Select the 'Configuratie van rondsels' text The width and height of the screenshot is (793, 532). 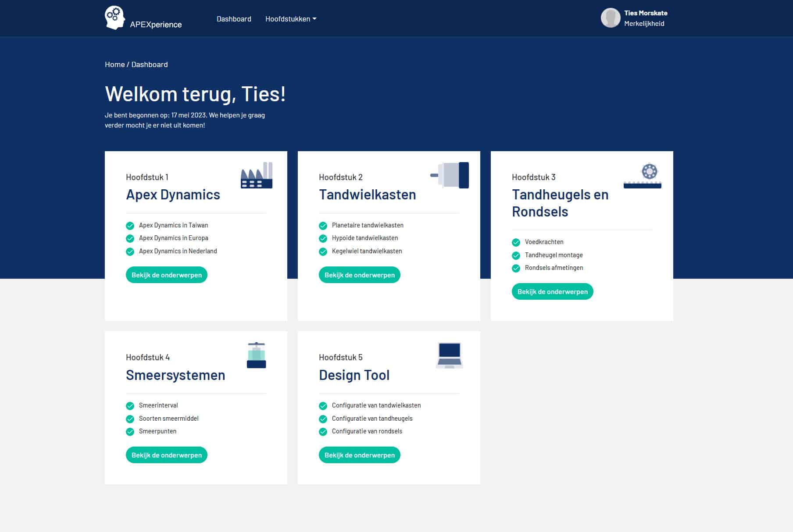[367, 431]
